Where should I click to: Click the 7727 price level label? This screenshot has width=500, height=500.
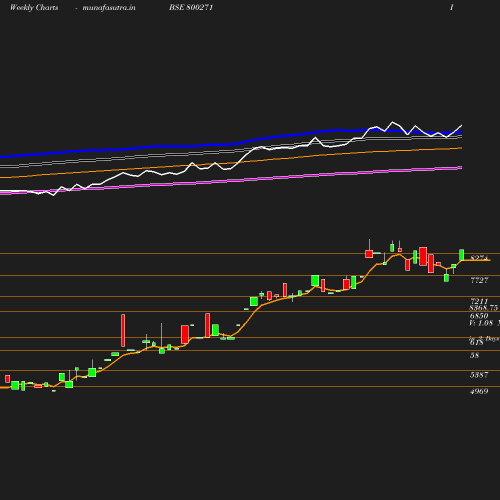[x=479, y=280]
